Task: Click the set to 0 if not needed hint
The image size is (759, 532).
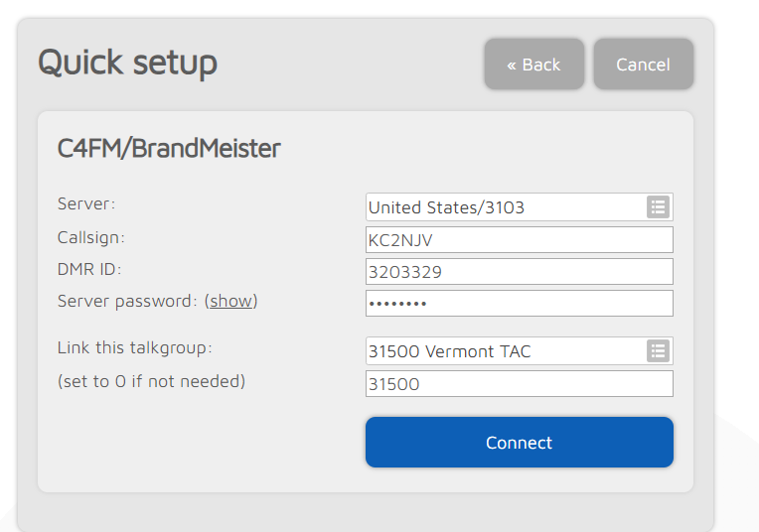Action: click(x=151, y=381)
